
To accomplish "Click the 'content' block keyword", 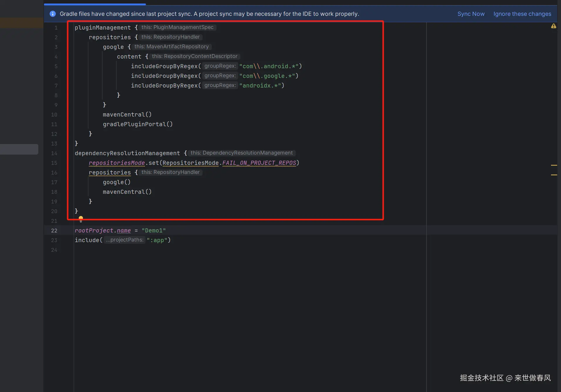I will [x=129, y=57].
